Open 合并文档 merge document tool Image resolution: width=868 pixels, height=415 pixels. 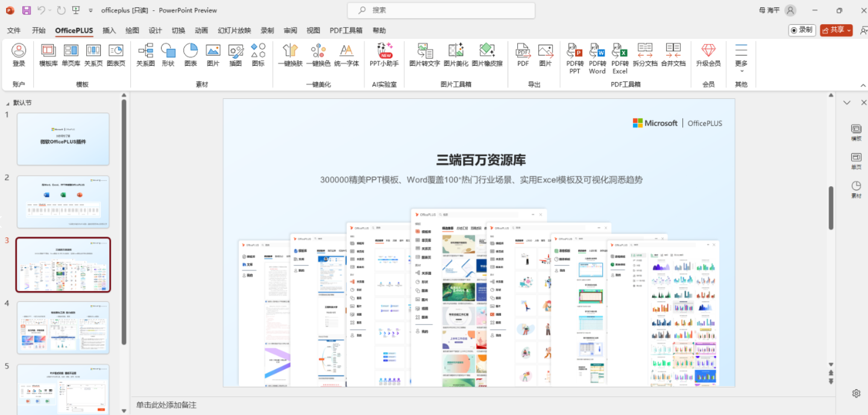click(x=673, y=55)
